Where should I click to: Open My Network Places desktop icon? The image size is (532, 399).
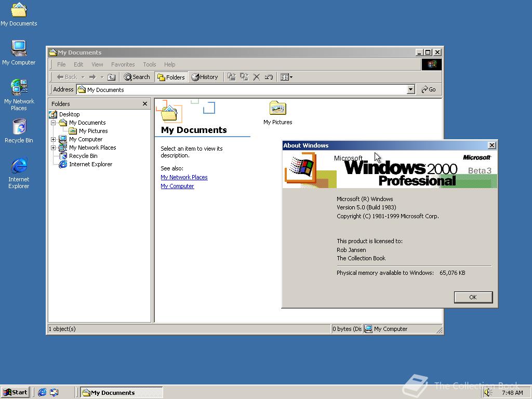[x=19, y=95]
